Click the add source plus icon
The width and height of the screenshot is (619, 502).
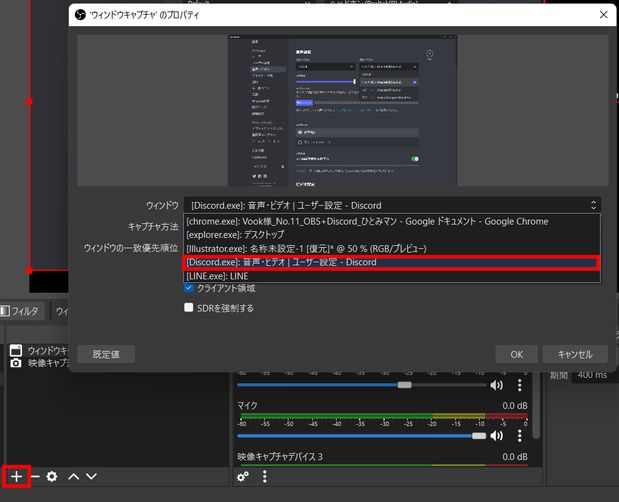point(16,477)
